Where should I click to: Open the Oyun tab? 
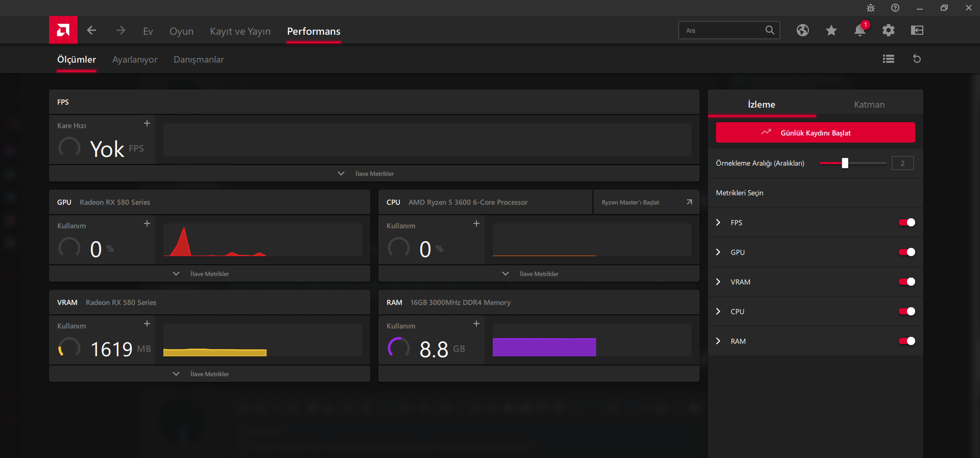181,32
